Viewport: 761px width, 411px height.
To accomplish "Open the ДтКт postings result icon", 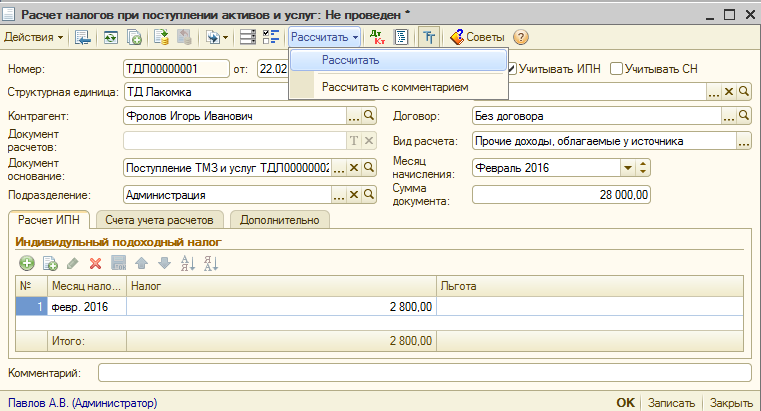I will tap(377, 37).
